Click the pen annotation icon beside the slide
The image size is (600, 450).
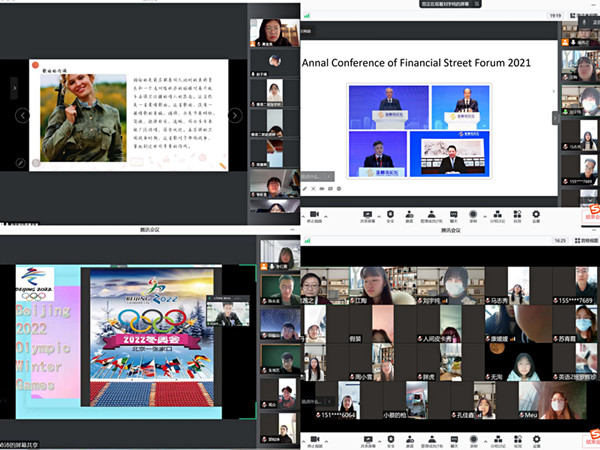tap(20, 162)
